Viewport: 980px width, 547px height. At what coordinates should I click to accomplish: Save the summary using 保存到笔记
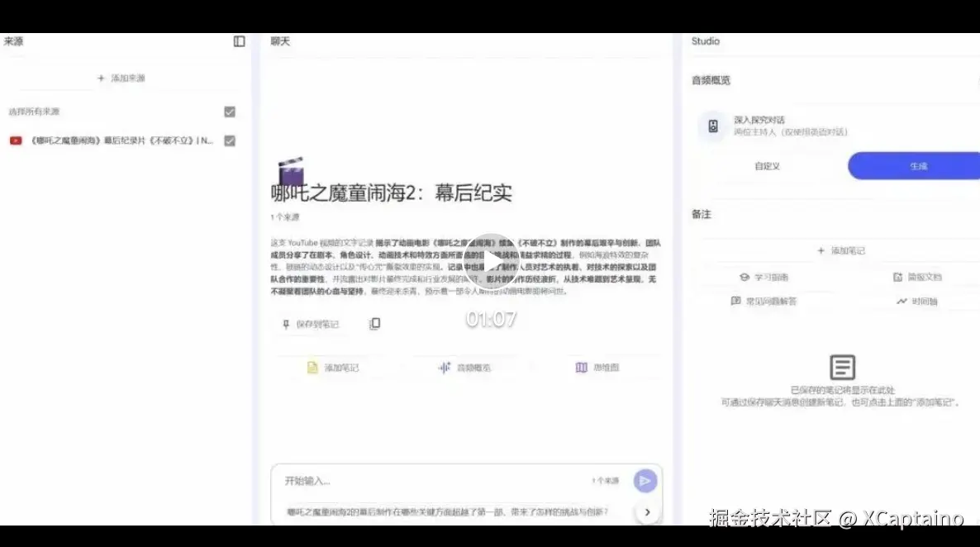[311, 324]
